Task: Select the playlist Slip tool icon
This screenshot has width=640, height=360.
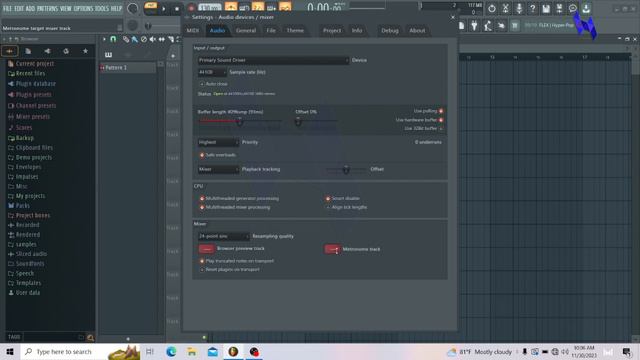Action: pos(162,39)
